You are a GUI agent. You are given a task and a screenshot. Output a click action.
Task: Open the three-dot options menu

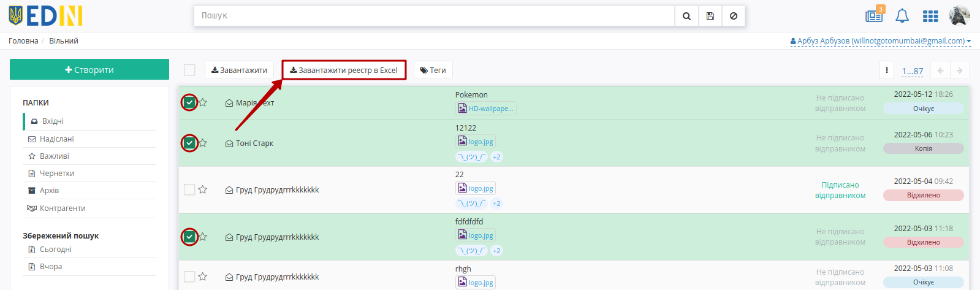[887, 70]
